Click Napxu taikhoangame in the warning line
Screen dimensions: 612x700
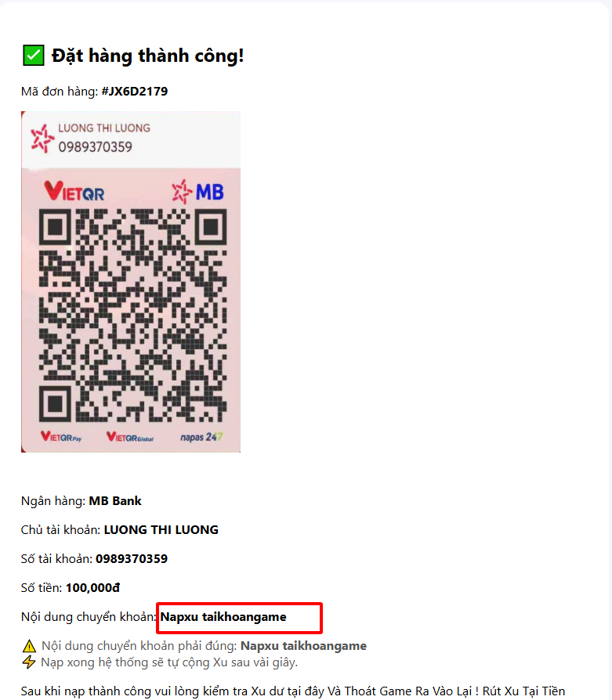303,646
